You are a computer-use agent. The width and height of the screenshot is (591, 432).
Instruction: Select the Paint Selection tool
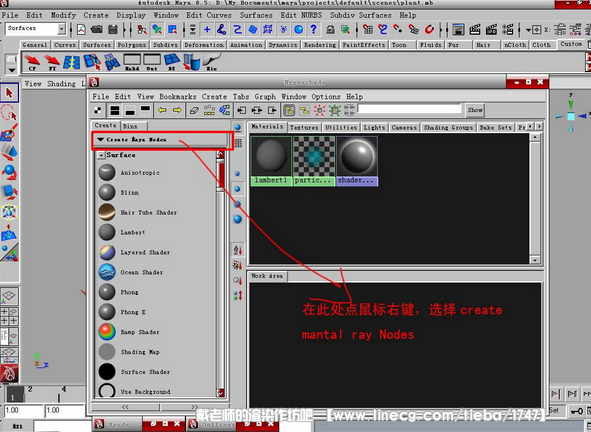[9, 132]
